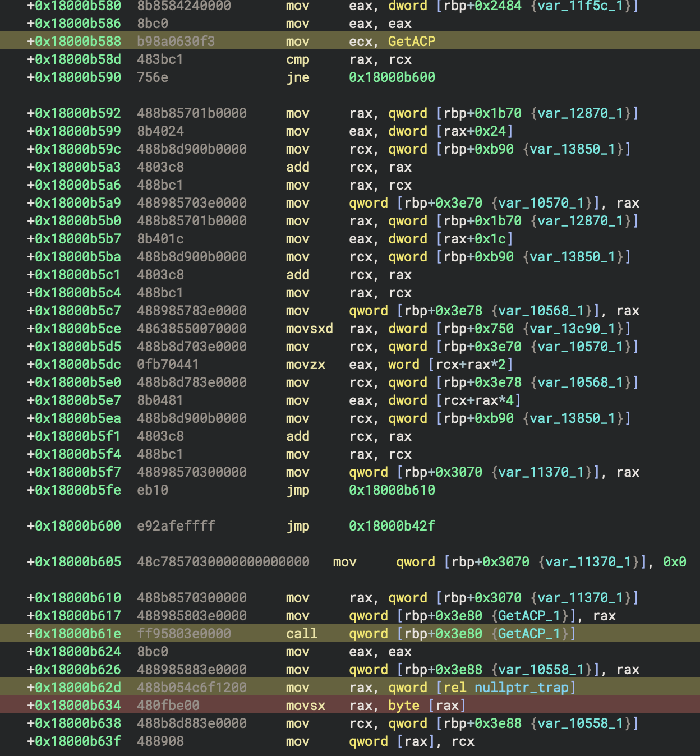This screenshot has width=700, height=756.
Task: Click operand dword [rax+0x24]
Action: pos(450,131)
